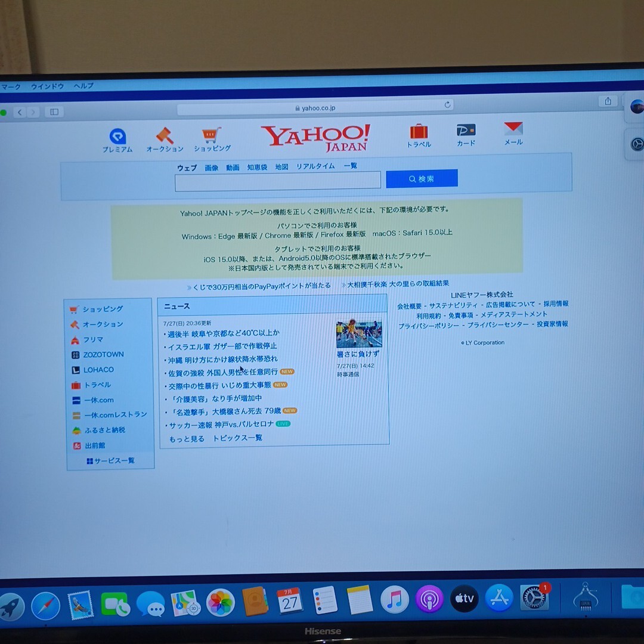644x644 pixels.
Task: Open the ウインドウ menu
Action: [47, 86]
